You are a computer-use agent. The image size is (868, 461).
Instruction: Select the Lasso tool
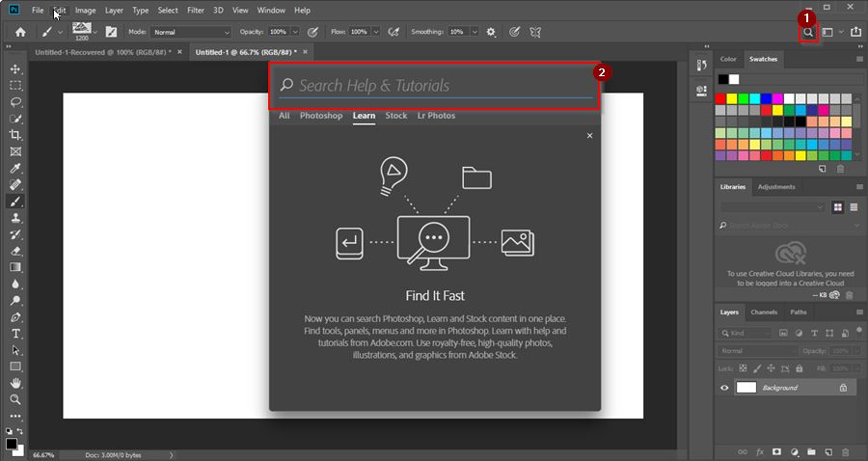15,102
